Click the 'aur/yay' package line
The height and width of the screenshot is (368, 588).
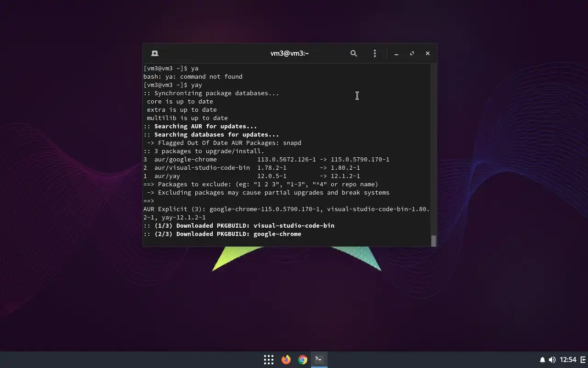[252, 176]
